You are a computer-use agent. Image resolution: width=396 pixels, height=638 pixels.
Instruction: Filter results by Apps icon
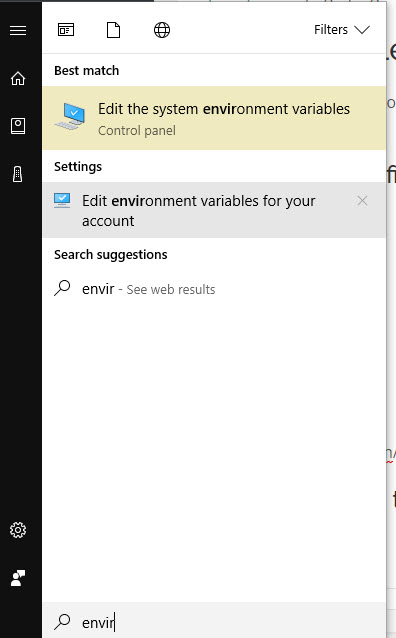click(66, 30)
